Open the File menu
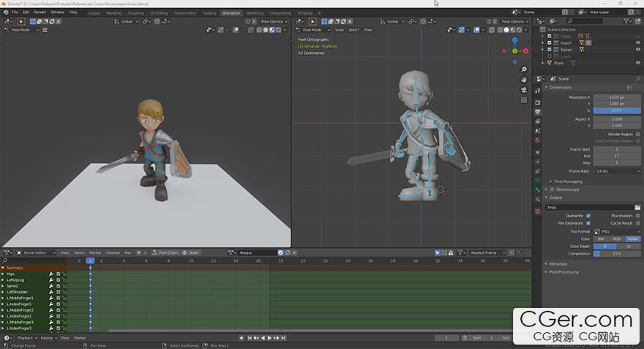Viewport: 644px width, 349px height. click(x=15, y=12)
